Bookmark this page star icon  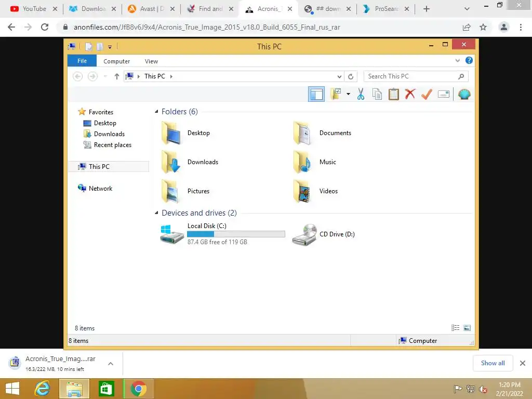[483, 27]
